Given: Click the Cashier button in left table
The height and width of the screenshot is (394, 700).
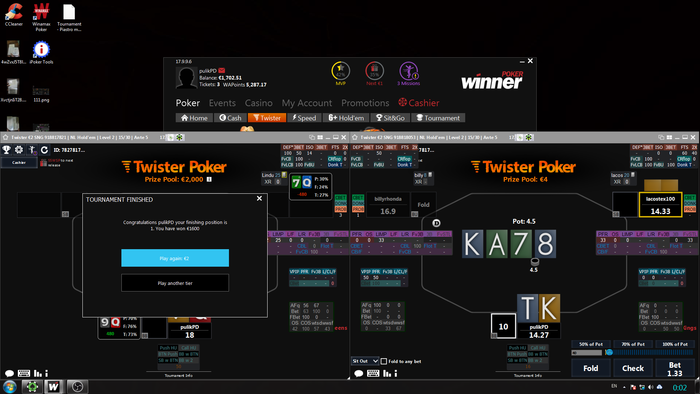Looking at the screenshot, I should tap(19, 162).
